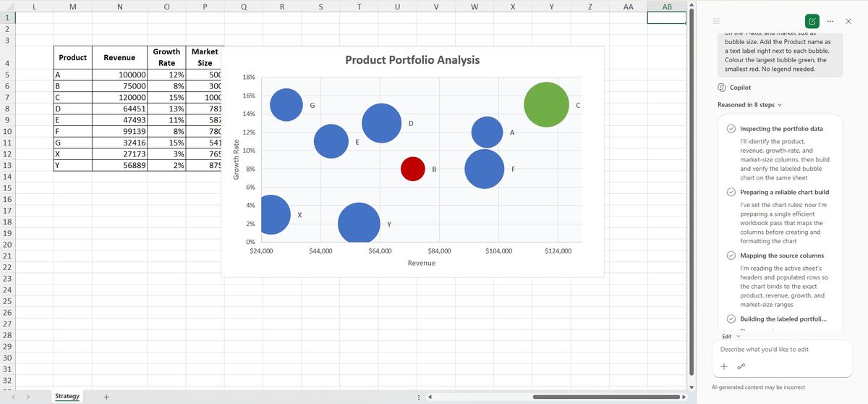Click the '18%' axis label

click(x=248, y=77)
